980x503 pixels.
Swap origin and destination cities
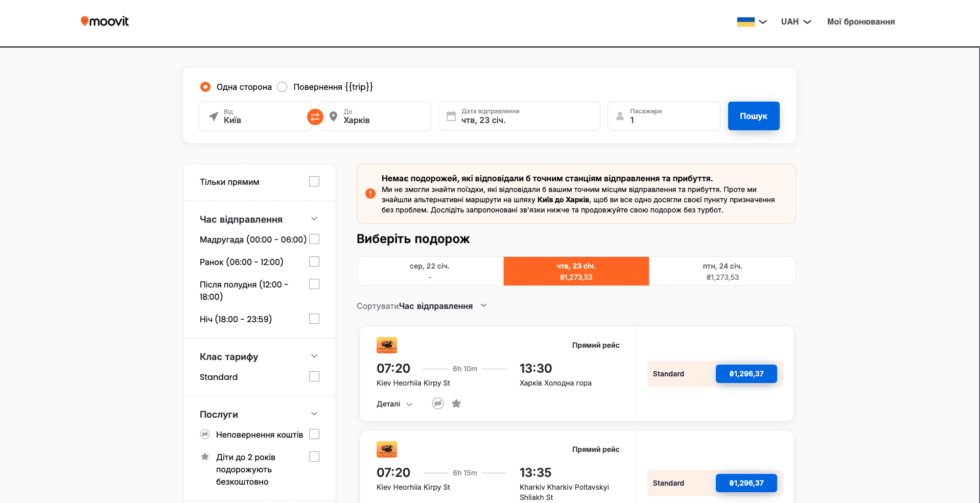point(315,117)
